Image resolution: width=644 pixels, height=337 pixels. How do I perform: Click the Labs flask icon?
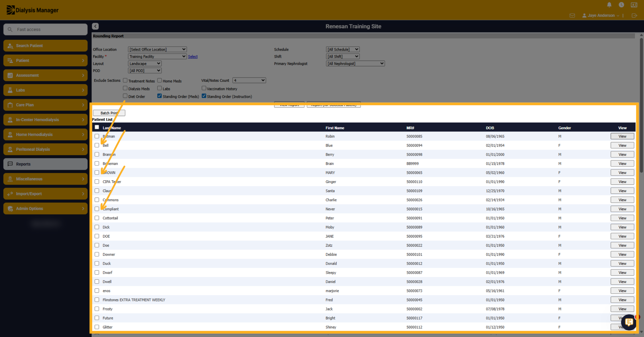pyautogui.click(x=10, y=90)
